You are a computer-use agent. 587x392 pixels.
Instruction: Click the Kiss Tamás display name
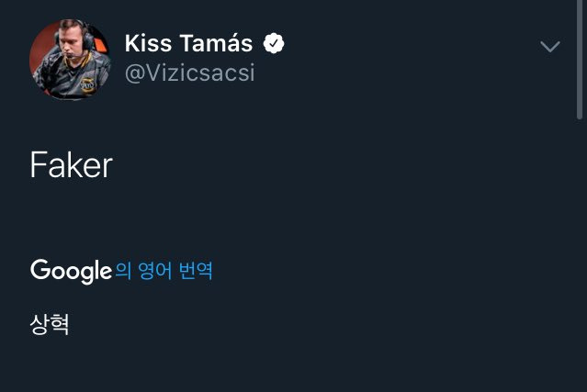188,43
